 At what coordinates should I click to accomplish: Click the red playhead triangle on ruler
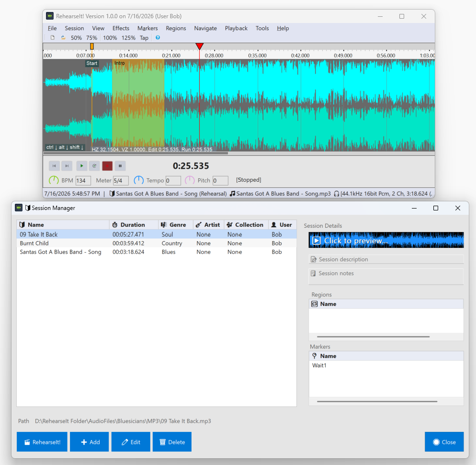coord(199,46)
